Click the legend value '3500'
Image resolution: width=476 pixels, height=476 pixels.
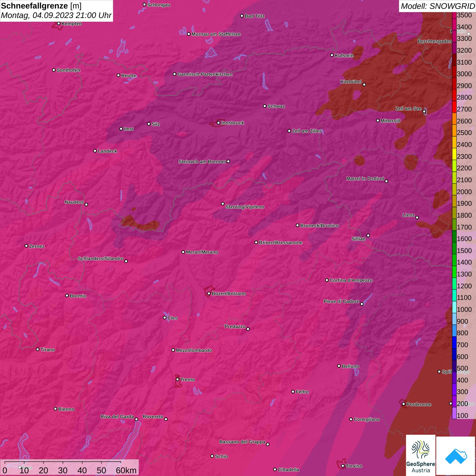point(464,15)
